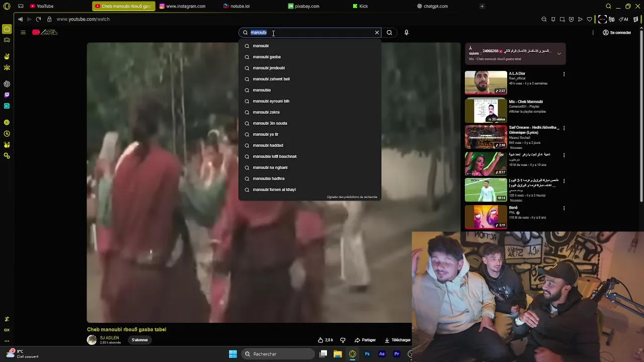Click the browser back arrow
The image size is (644, 362).
point(20,19)
